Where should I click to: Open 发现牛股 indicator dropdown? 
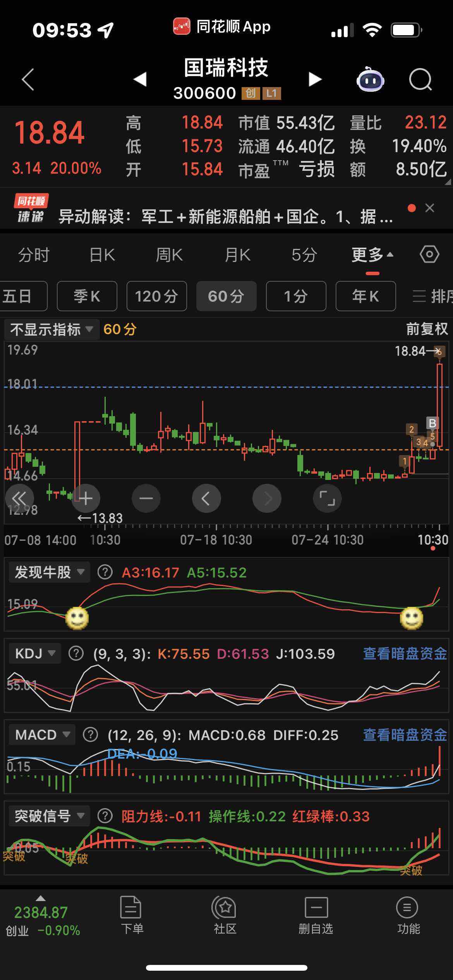click(x=49, y=572)
